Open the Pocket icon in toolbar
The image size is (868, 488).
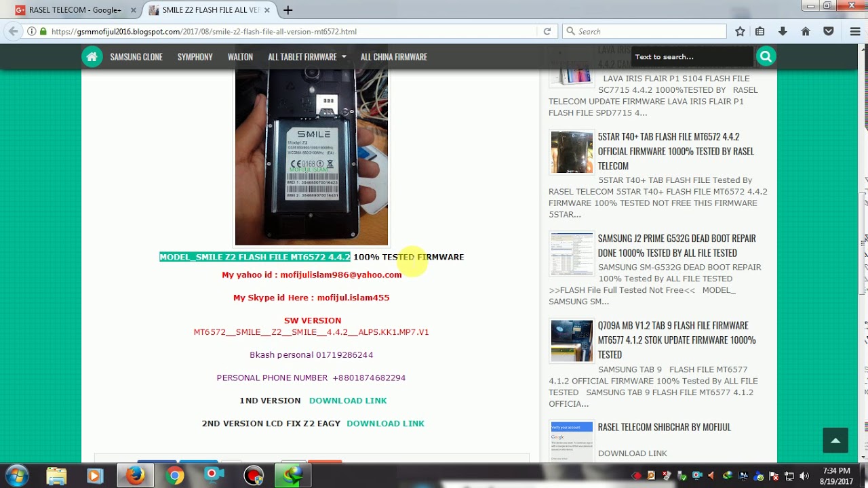point(828,31)
